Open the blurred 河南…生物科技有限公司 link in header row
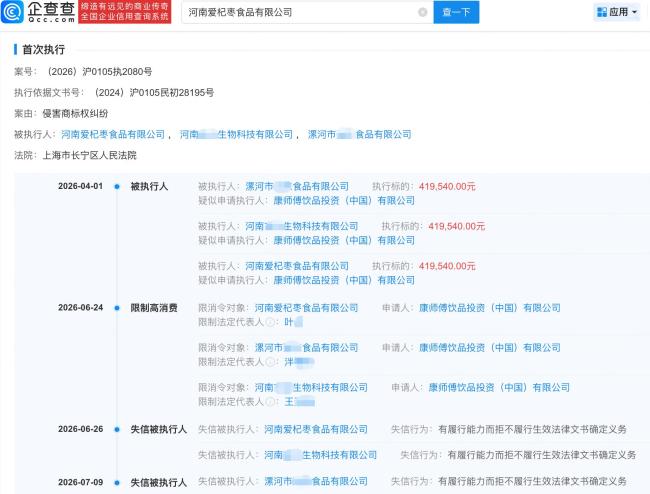 [x=236, y=134]
